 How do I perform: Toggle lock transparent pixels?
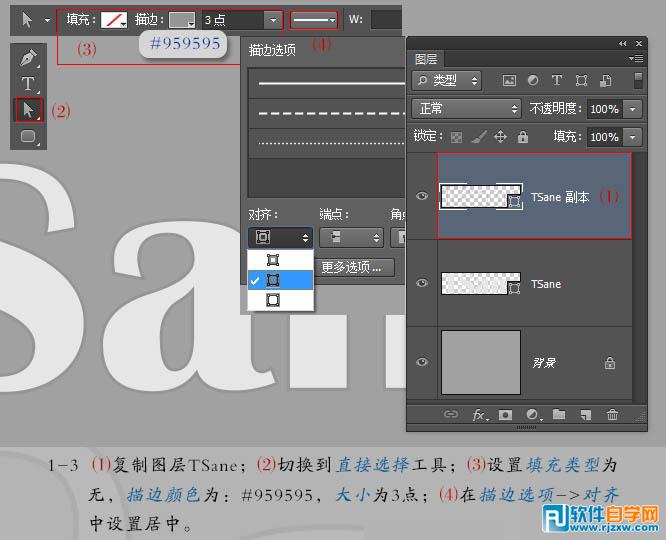[x=456, y=137]
